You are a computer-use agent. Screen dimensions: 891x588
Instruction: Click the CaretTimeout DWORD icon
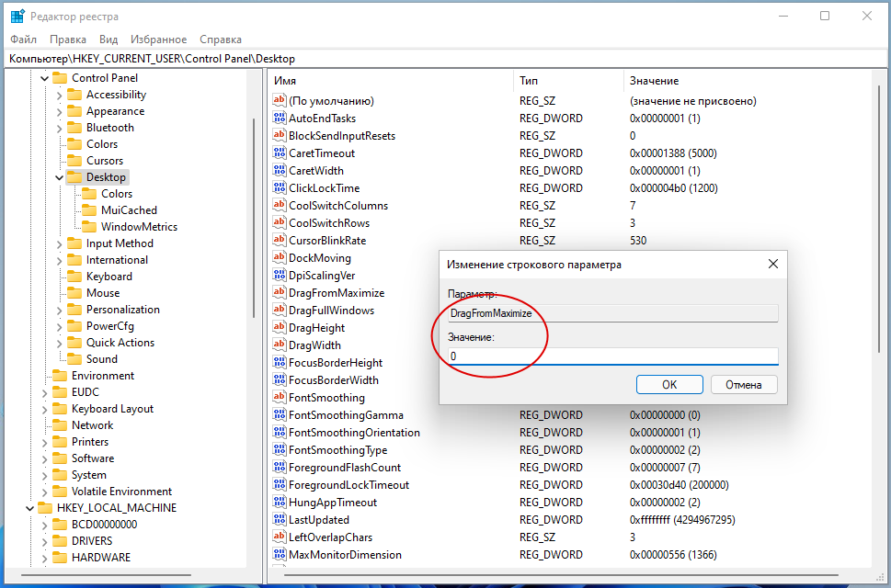279,153
